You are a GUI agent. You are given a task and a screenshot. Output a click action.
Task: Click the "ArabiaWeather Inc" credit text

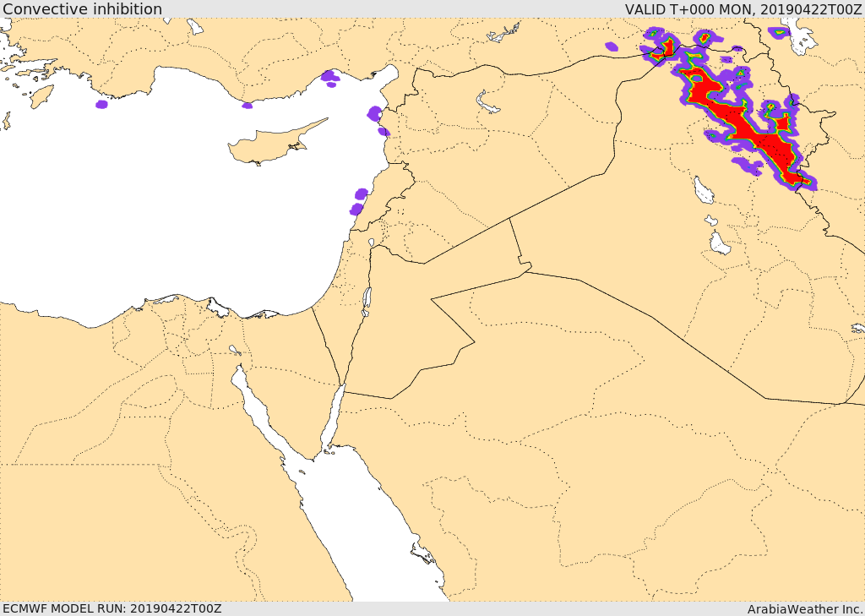click(805, 609)
